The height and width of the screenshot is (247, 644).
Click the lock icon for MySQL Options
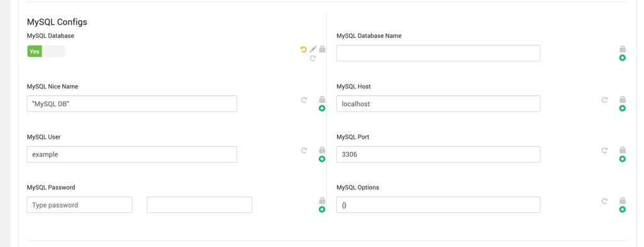[623, 201]
